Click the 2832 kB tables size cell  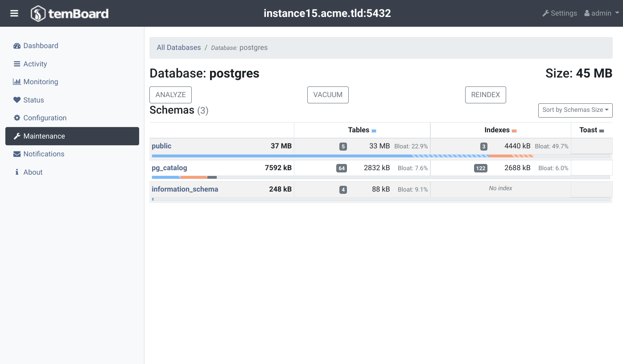(377, 168)
